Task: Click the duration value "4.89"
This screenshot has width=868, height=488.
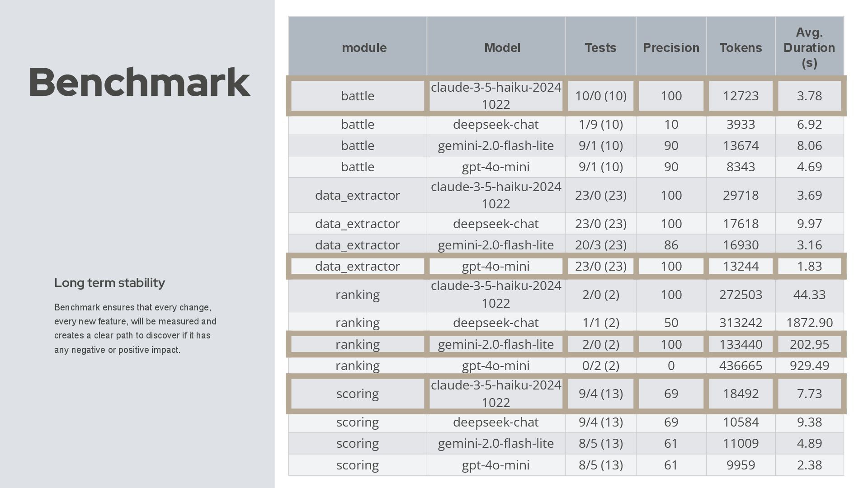Action: tap(809, 443)
